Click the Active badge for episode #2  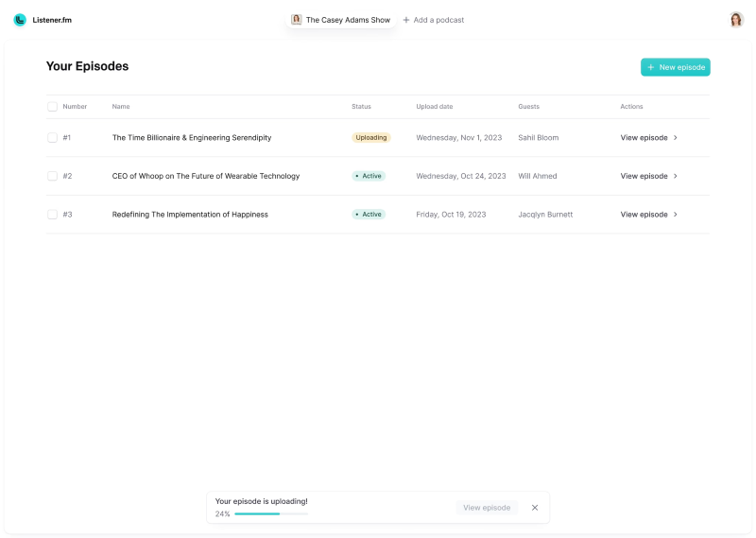369,176
